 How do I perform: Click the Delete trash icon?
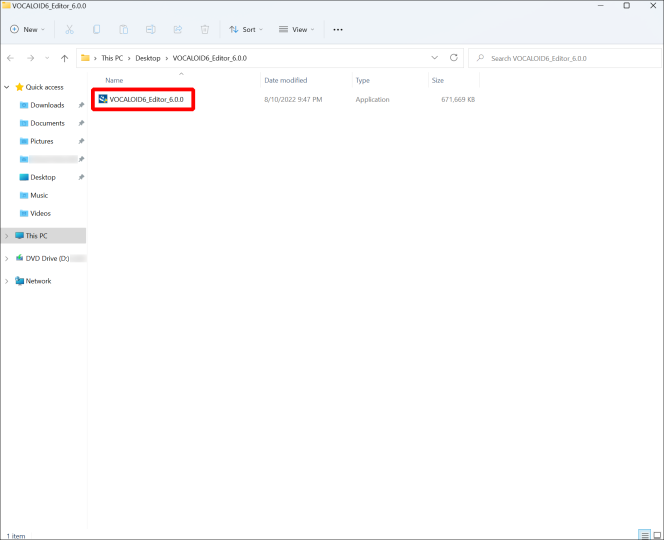click(204, 30)
